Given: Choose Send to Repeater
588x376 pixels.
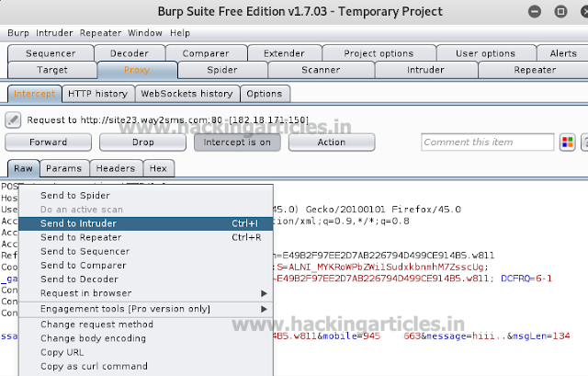Looking at the screenshot, I should tap(146, 237).
